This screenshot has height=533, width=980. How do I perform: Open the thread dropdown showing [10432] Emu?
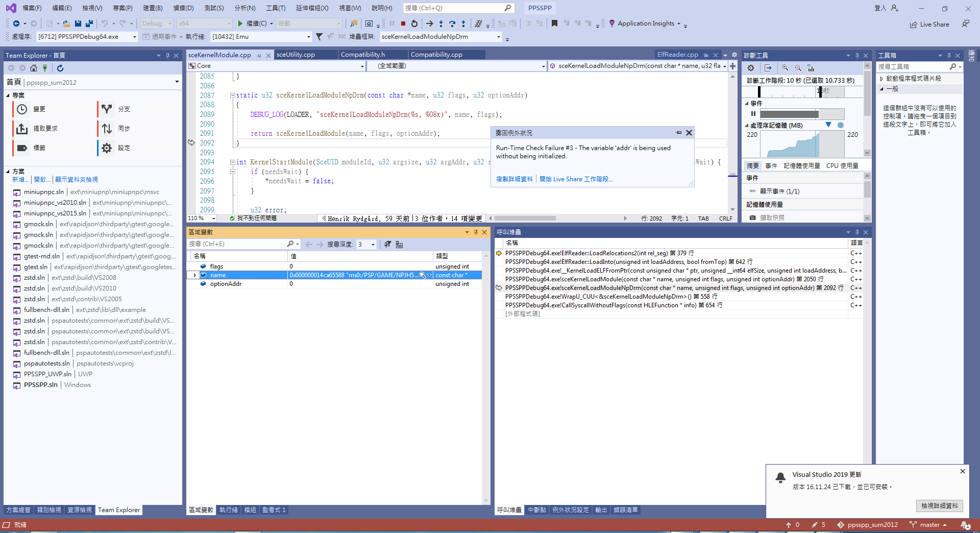(261, 37)
